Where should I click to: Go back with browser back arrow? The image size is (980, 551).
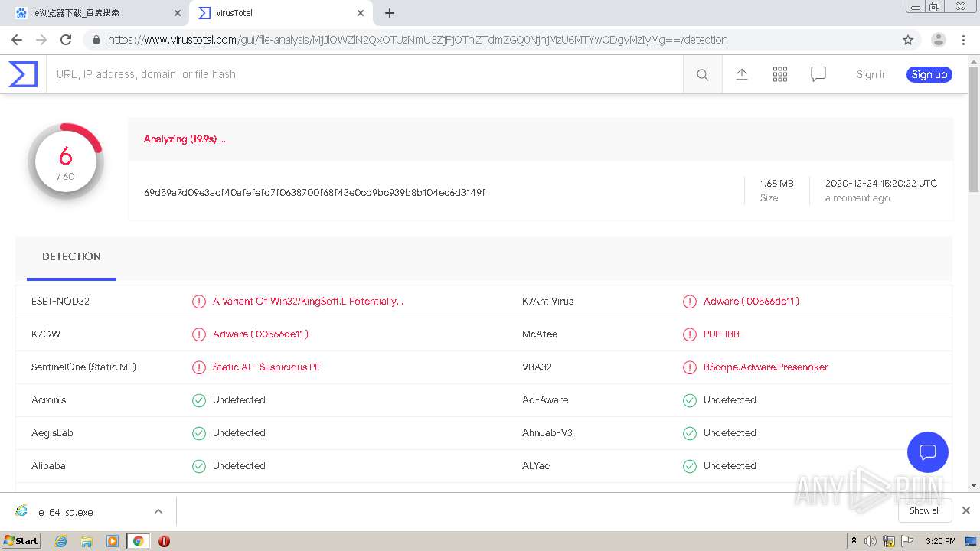(17, 40)
